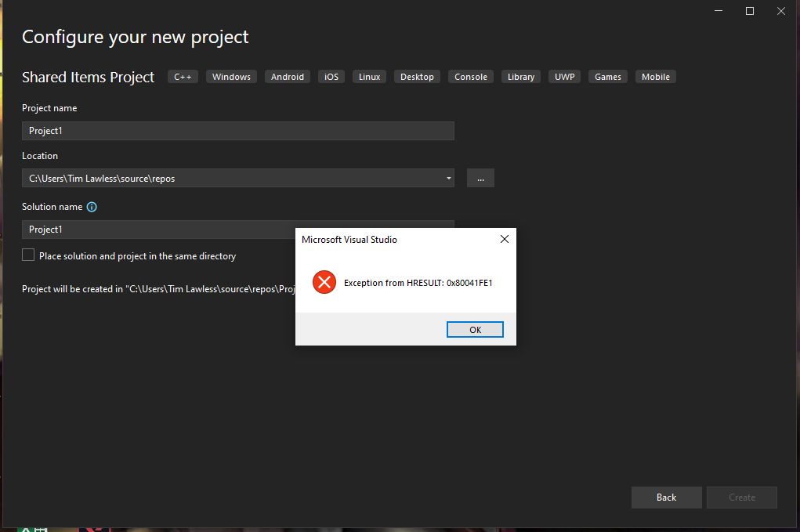
Task: Click the Solution name info icon
Action: [x=92, y=207]
